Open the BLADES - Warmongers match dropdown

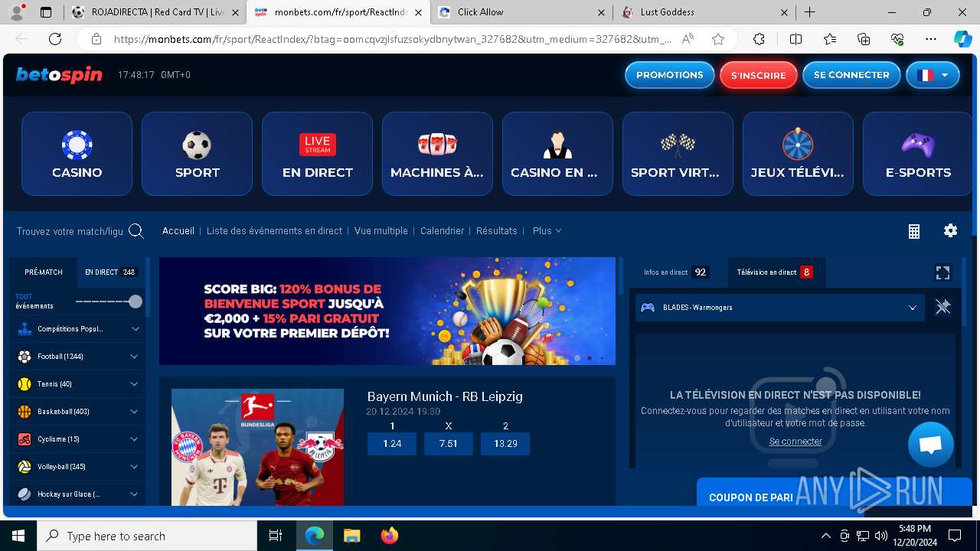pos(780,308)
